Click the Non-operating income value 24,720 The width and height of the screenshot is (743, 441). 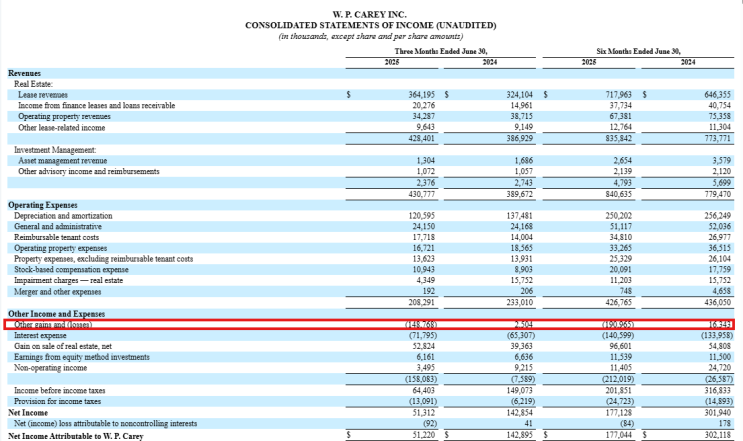tap(719, 368)
